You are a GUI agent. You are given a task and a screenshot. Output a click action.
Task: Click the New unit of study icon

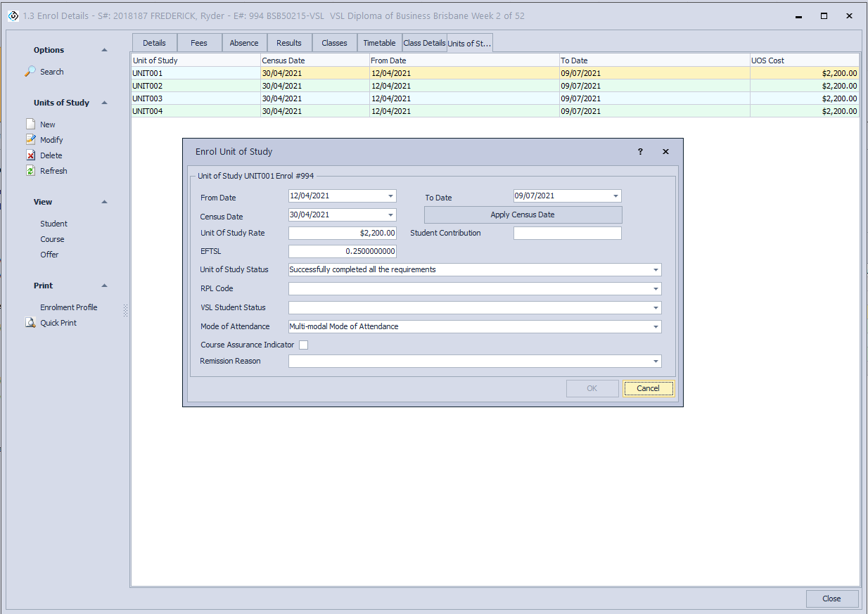(31, 124)
